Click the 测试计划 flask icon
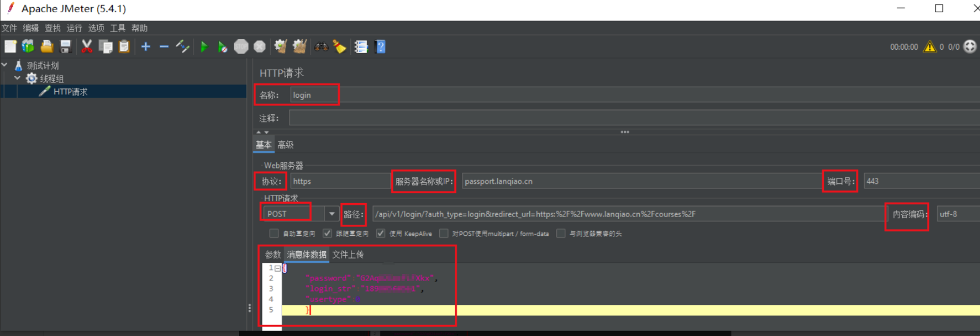This screenshot has height=336, width=980. [x=19, y=66]
